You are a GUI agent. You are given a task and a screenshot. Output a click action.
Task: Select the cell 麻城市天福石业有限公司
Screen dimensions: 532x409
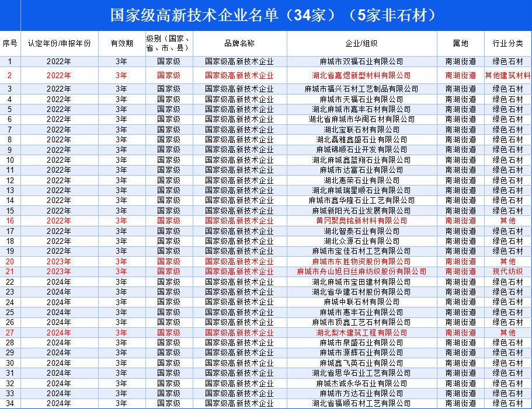coord(361,100)
